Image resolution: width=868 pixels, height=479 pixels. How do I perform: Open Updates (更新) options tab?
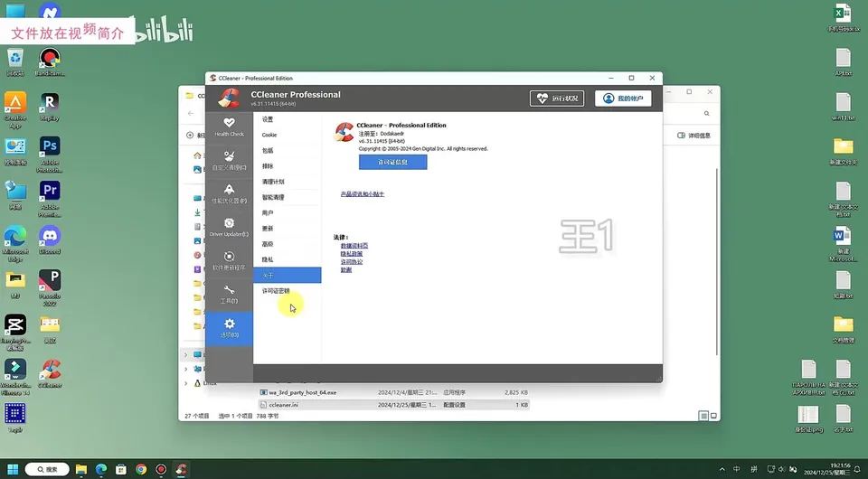pyautogui.click(x=288, y=229)
